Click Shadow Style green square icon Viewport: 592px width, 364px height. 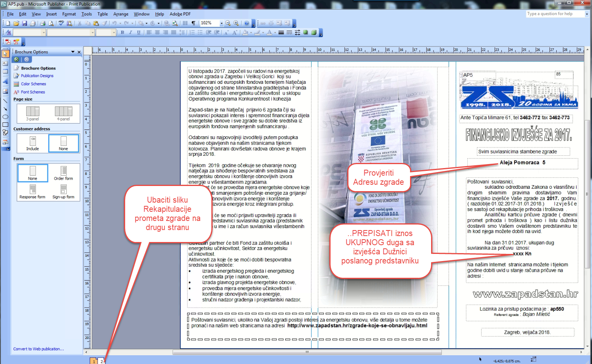pos(306,33)
